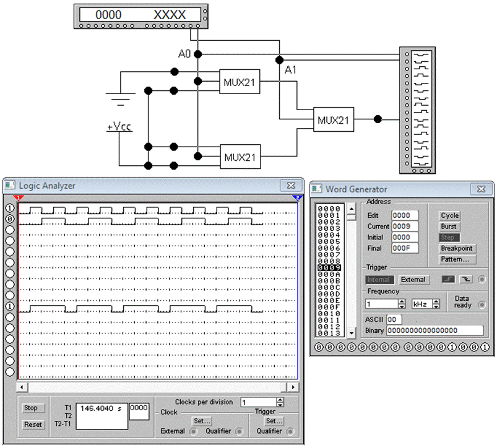The width and height of the screenshot is (497, 448).
Task: Click the Binary input field
Action: (x=434, y=331)
